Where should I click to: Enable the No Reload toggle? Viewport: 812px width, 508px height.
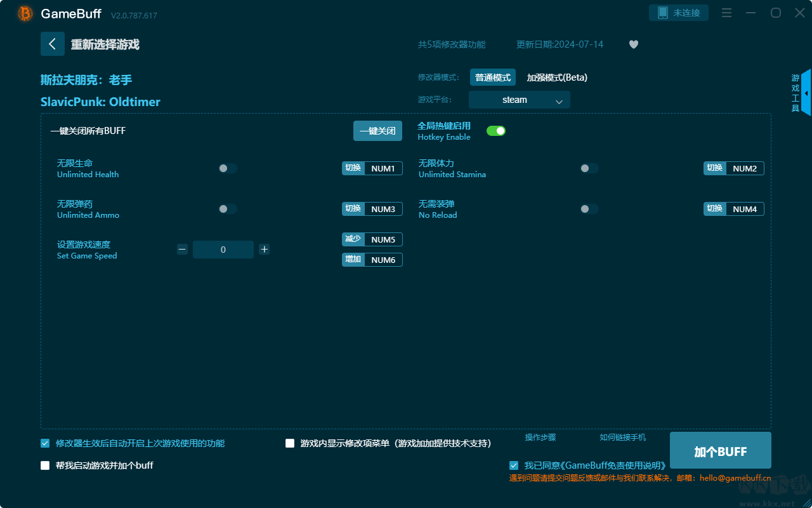click(x=589, y=209)
